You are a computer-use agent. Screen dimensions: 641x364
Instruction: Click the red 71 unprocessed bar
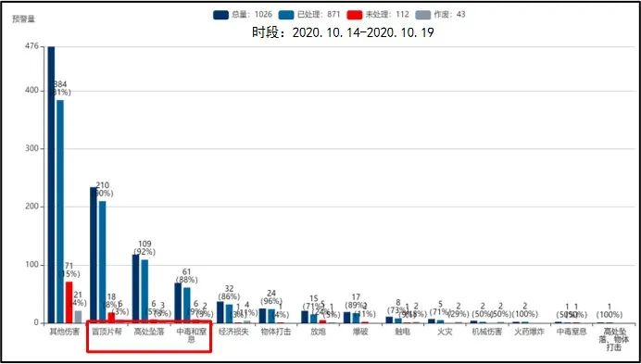[x=69, y=302]
